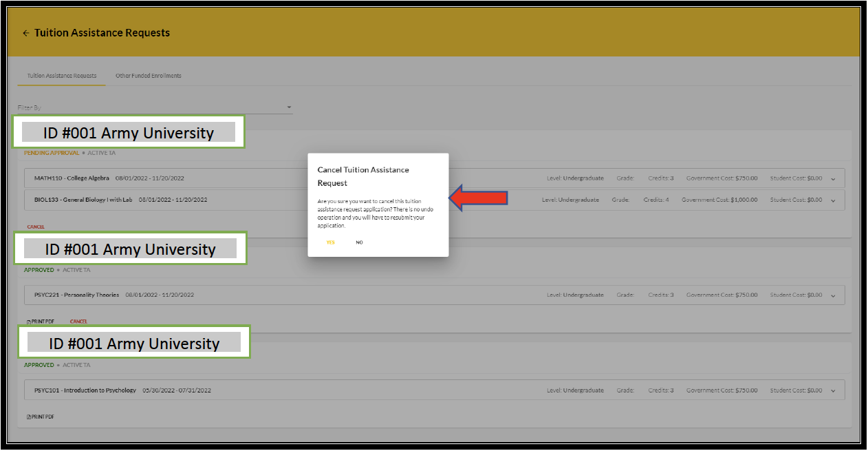The width and height of the screenshot is (868, 451).
Task: Expand the BIOL133 General Biology row
Action: pos(833,200)
